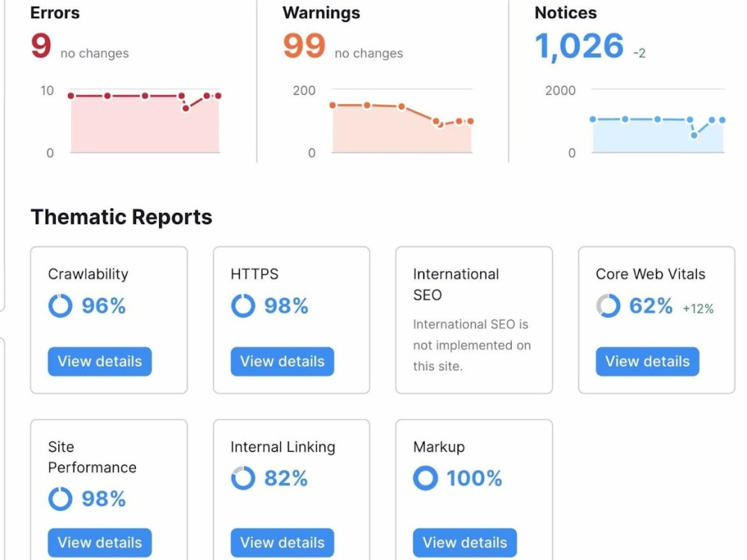Click the Site Performance card title
Image resolution: width=747 pixels, height=560 pixels.
coord(92,457)
